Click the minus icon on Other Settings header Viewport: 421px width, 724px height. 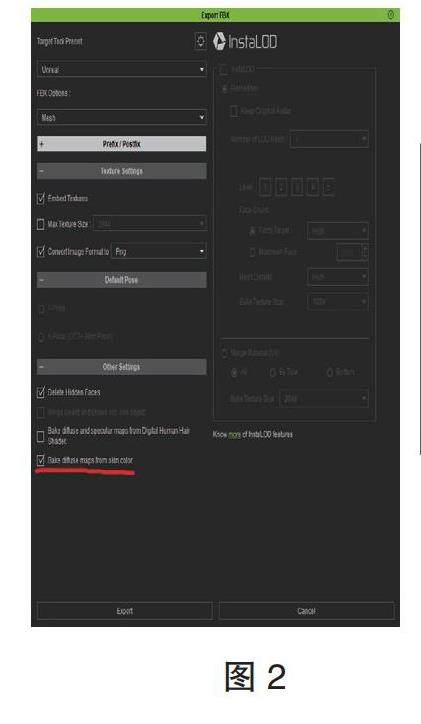pyautogui.click(x=42, y=367)
